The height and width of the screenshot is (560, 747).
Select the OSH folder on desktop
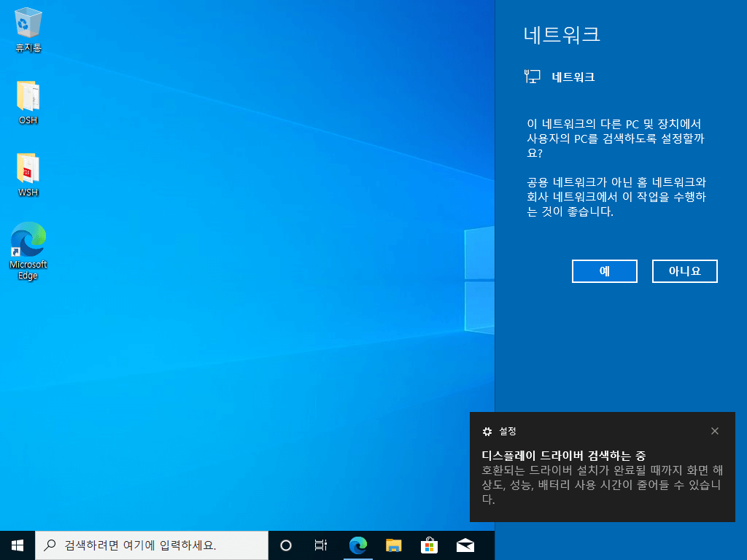pos(28,102)
